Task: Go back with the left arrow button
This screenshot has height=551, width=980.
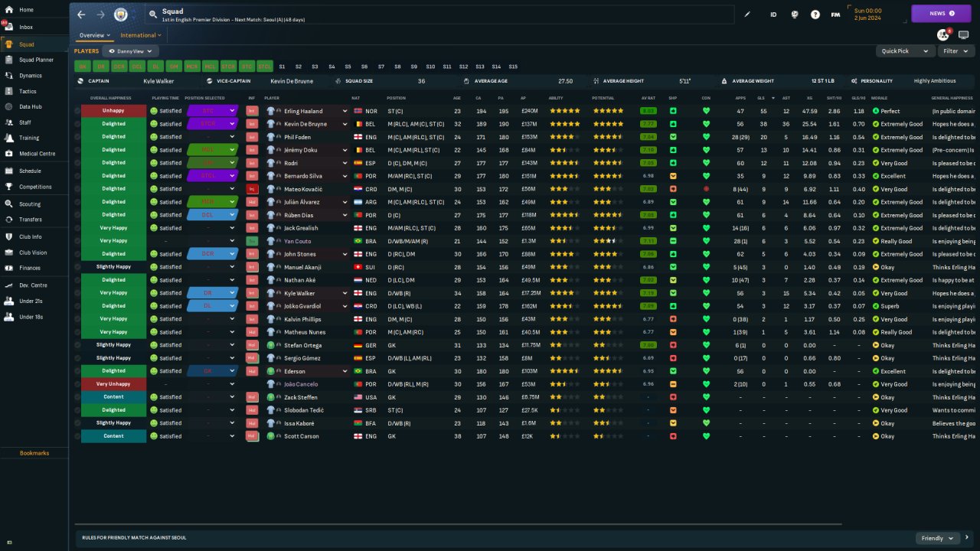Action: tap(81, 15)
